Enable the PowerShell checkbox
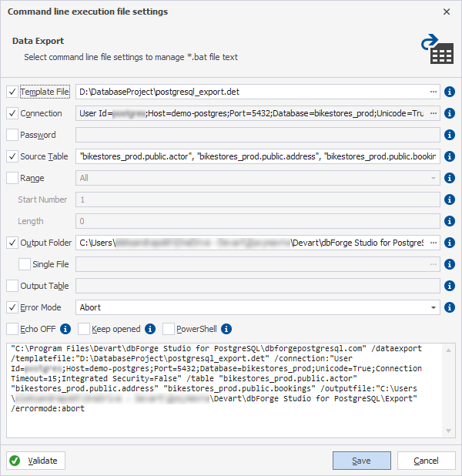The image size is (462, 476). click(x=169, y=329)
